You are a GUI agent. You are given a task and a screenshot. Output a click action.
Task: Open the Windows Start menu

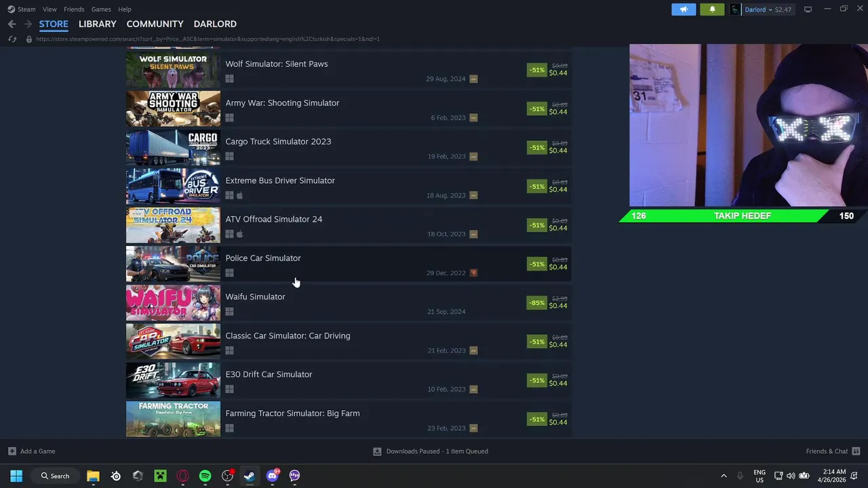click(x=16, y=476)
